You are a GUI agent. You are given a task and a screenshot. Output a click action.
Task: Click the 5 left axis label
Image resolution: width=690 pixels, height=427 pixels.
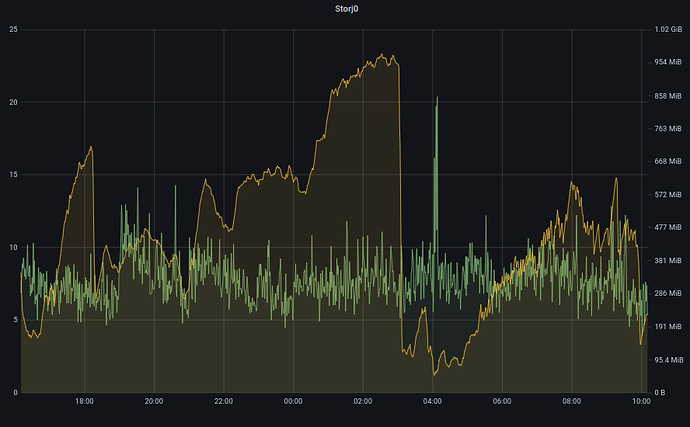point(14,320)
